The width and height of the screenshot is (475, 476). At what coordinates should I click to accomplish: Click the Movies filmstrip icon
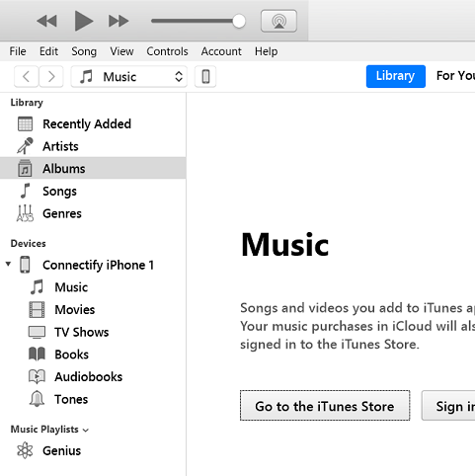point(37,309)
